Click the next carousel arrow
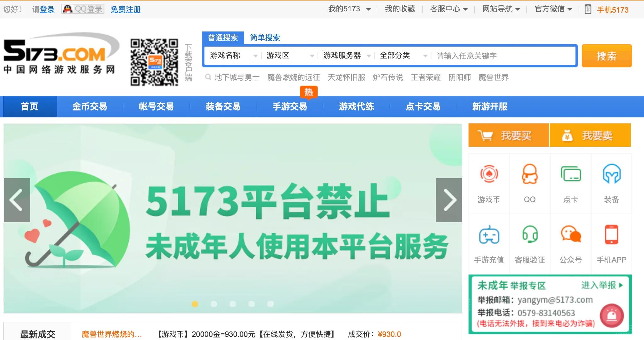Screen dimensions: 644x340 [x=448, y=199]
